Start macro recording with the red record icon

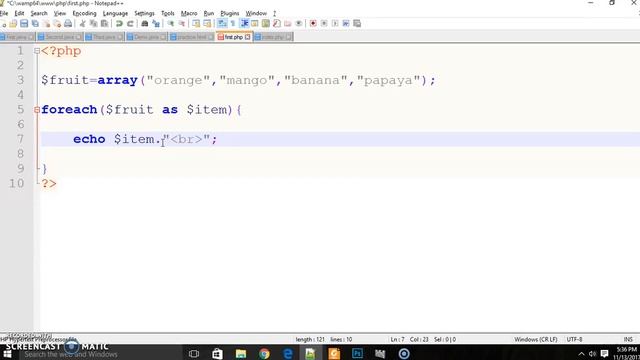[x=313, y=24]
